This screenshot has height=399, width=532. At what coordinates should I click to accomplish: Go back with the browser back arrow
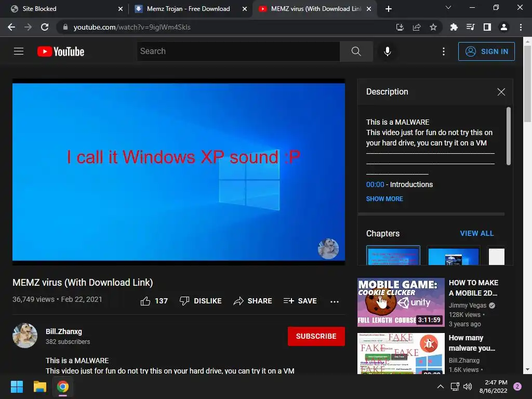11,27
